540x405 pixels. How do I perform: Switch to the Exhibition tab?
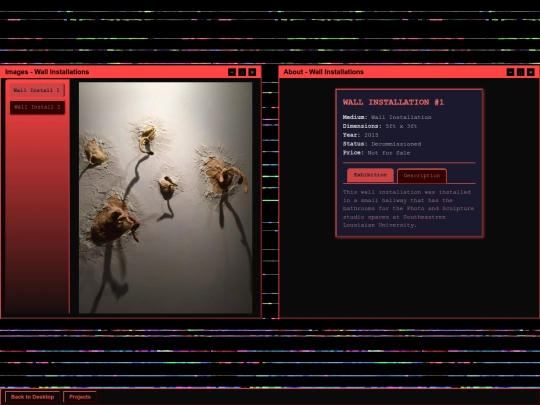pyautogui.click(x=370, y=175)
